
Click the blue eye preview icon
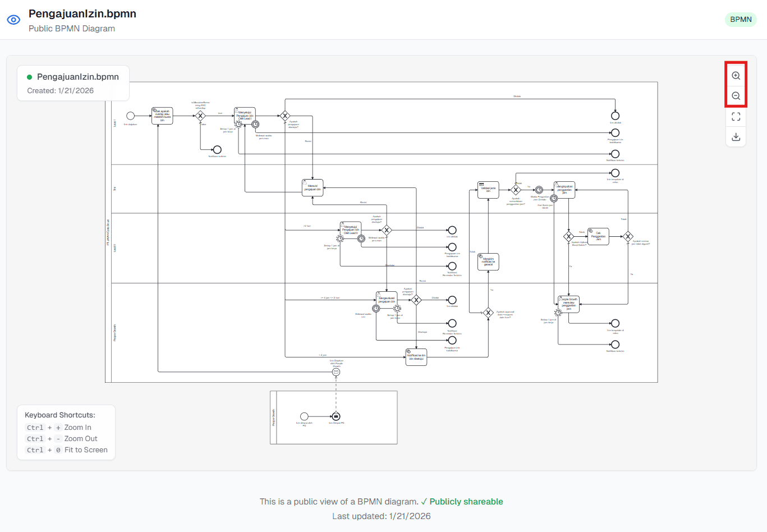pos(13,19)
